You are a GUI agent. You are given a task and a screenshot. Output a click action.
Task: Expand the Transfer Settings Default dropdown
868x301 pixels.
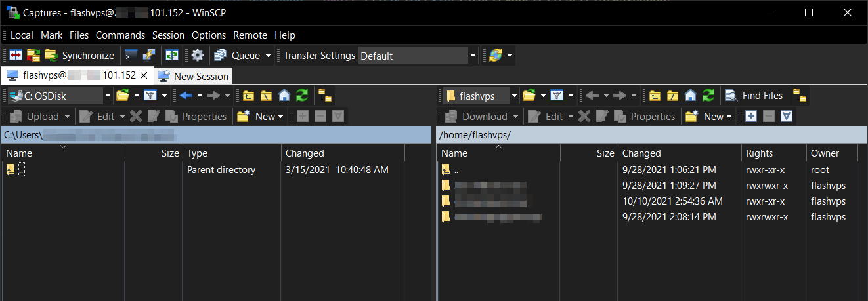click(472, 56)
